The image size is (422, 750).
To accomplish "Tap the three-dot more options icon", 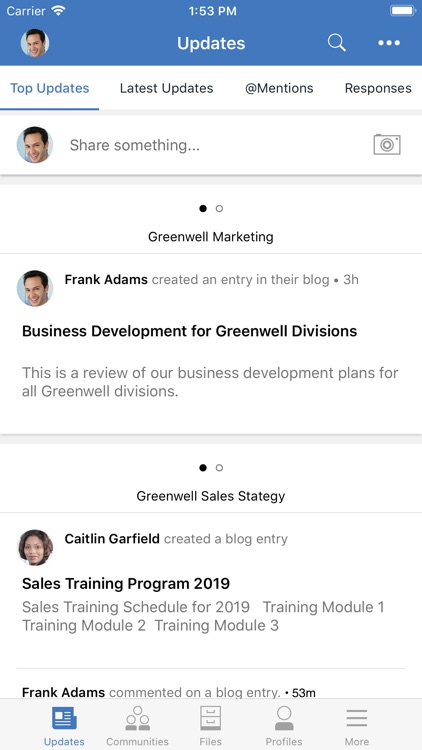I will (x=389, y=43).
